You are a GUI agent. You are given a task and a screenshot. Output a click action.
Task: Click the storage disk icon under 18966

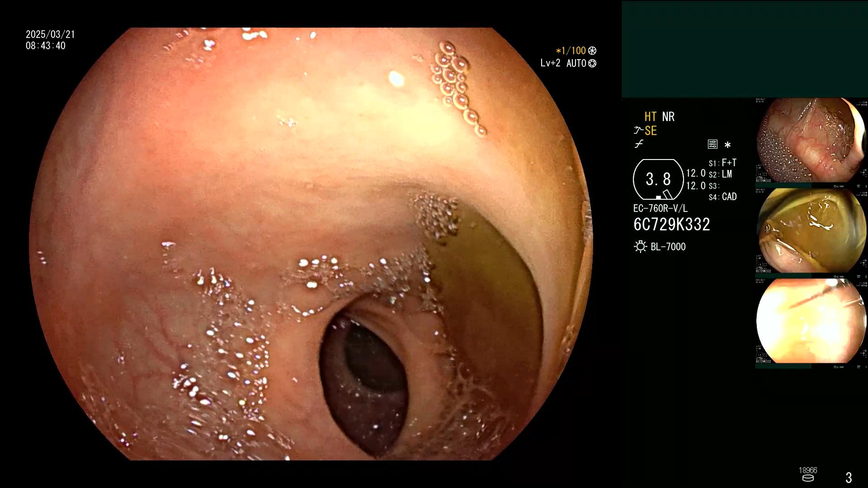point(808,478)
